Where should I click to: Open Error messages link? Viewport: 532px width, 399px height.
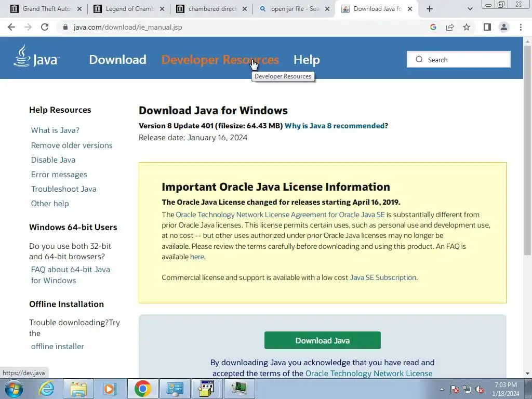[59, 175]
